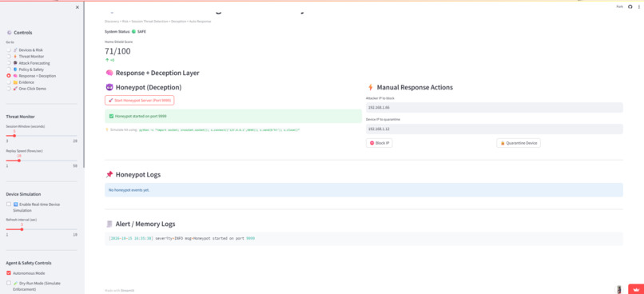Click the Attack Forecasting nav icon
Image resolution: width=644 pixels, height=294 pixels.
click(x=16, y=63)
